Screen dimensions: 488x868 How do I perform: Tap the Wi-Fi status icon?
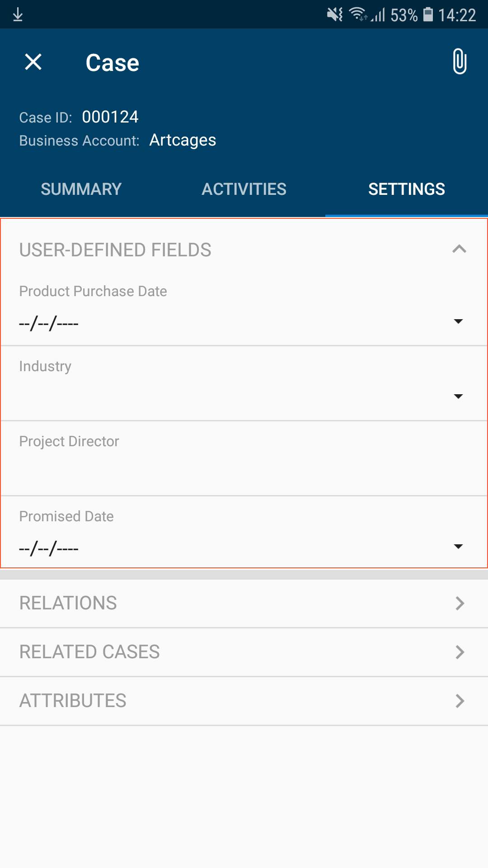pyautogui.click(x=358, y=14)
